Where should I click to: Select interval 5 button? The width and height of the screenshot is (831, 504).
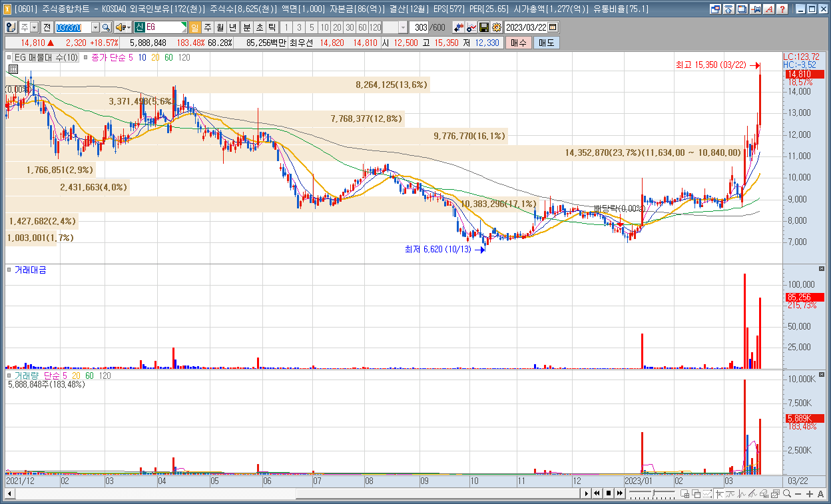pos(312,27)
